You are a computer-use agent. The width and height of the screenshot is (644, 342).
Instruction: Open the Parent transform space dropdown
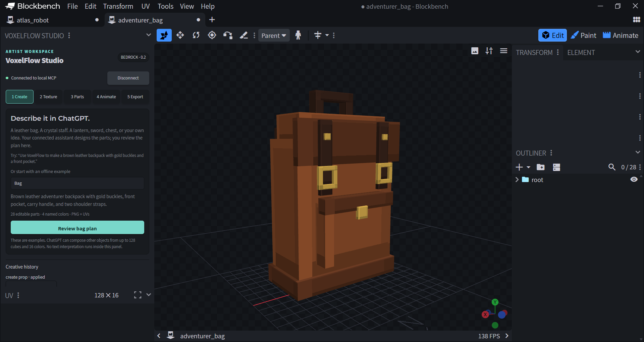click(274, 35)
